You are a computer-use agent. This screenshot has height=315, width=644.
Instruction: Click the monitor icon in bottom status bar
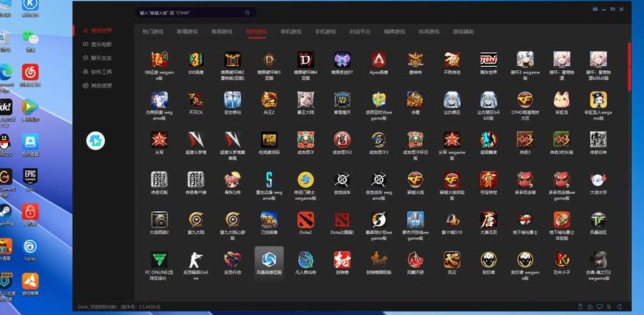600,307
